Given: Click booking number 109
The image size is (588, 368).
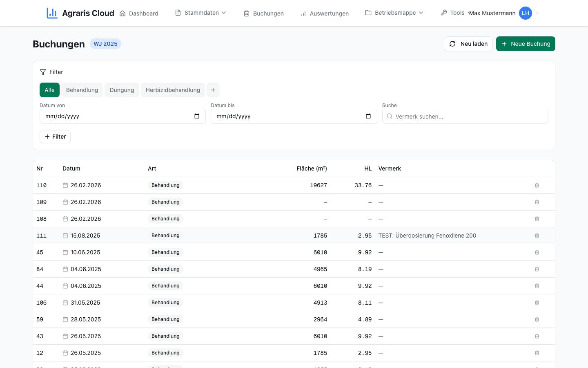Looking at the screenshot, I should [x=41, y=202].
